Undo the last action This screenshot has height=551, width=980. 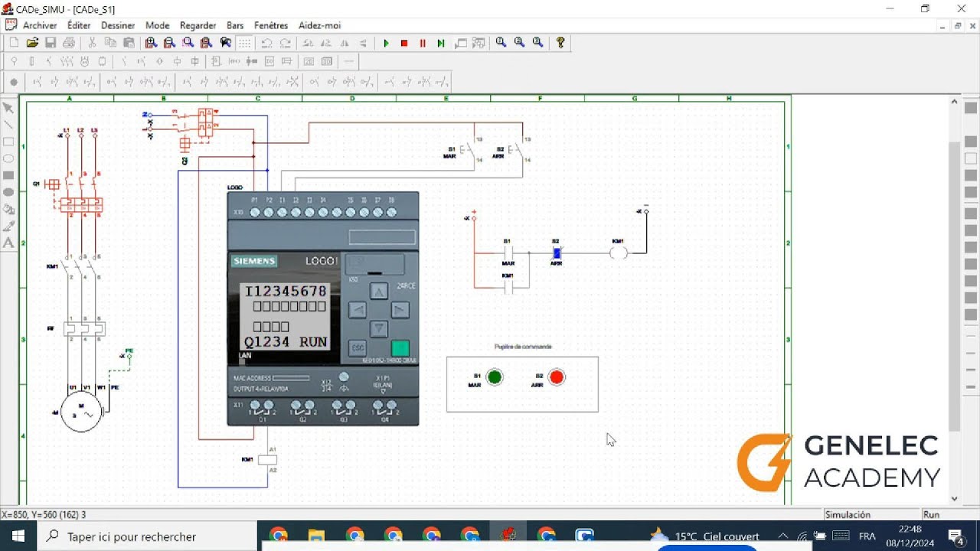coord(266,43)
